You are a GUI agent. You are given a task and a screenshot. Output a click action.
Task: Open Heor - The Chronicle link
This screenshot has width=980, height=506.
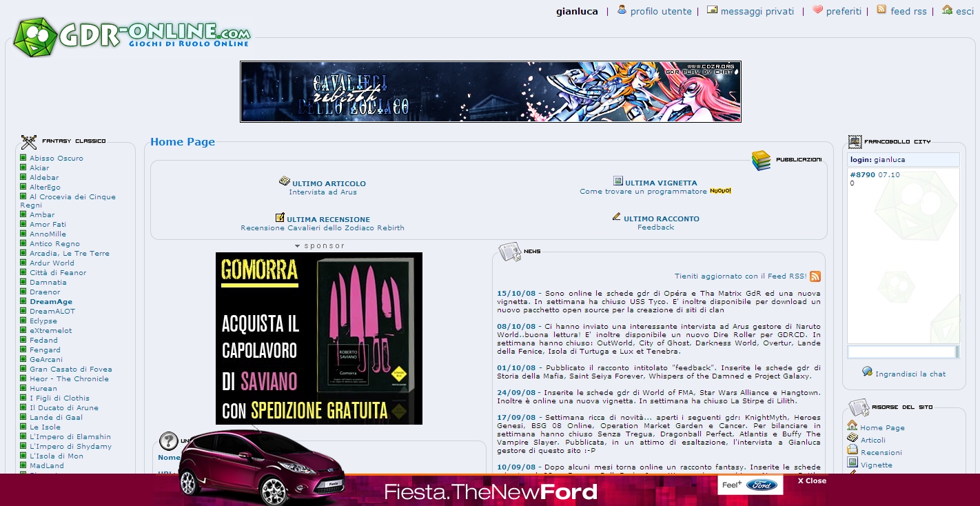coord(69,379)
